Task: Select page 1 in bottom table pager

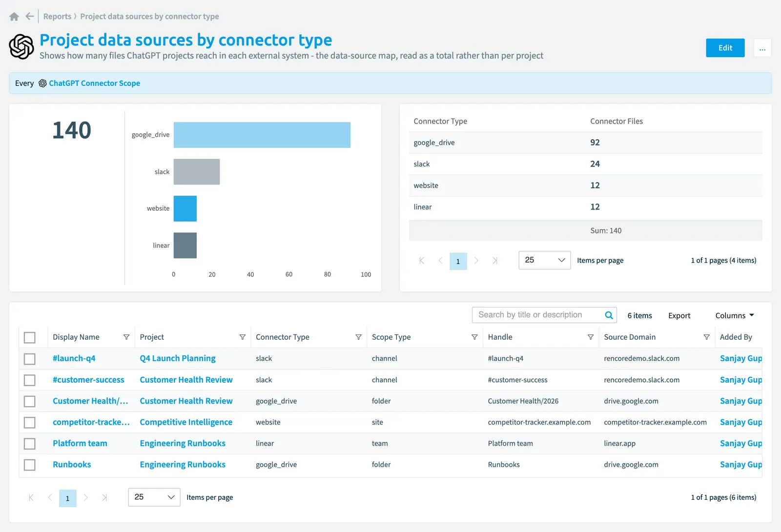Action: coord(68,498)
